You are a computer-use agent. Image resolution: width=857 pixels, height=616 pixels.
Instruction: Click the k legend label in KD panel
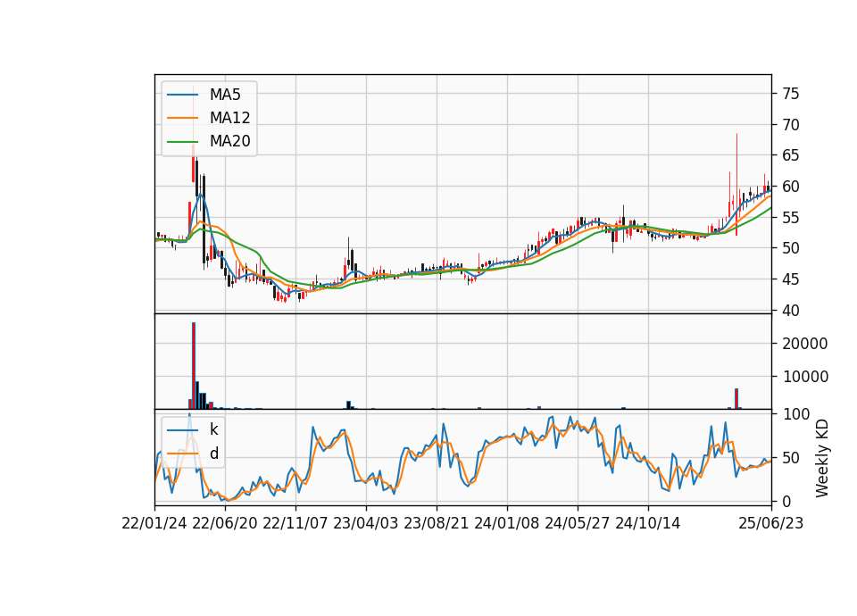tap(213, 429)
